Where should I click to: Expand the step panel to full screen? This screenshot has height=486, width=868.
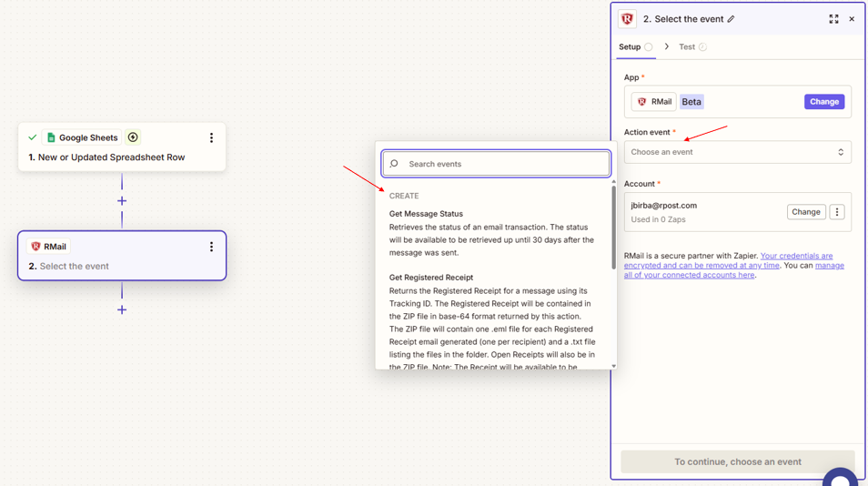tap(833, 19)
